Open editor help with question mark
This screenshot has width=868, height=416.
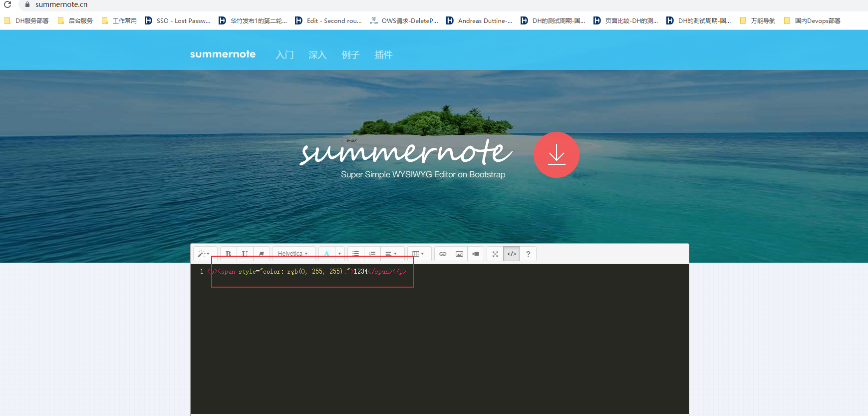pyautogui.click(x=528, y=254)
